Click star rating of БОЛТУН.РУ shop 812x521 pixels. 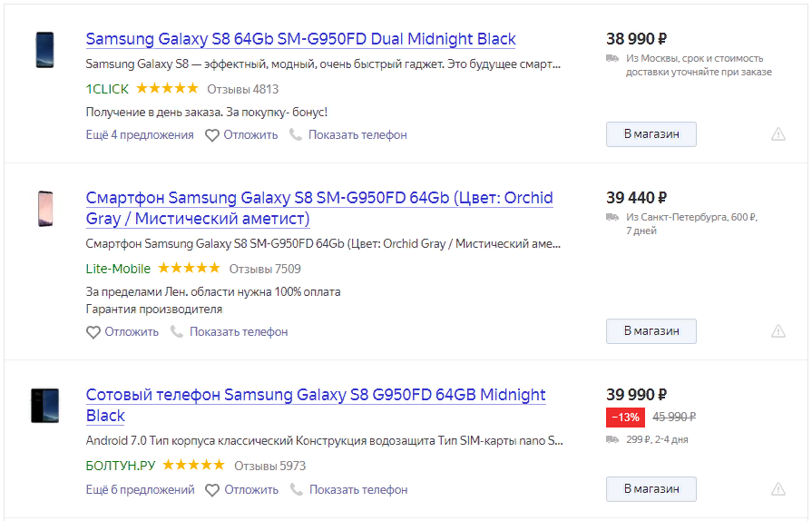193,466
